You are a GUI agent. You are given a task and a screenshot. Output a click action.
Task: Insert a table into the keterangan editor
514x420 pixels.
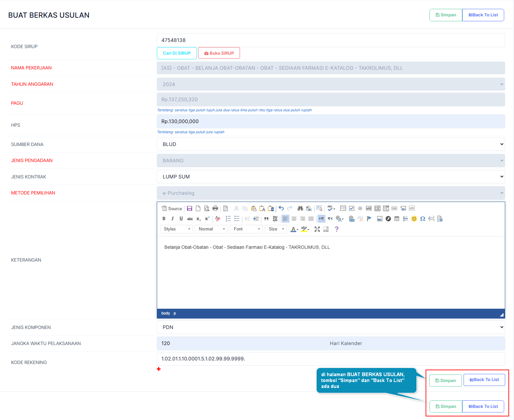coord(397,219)
